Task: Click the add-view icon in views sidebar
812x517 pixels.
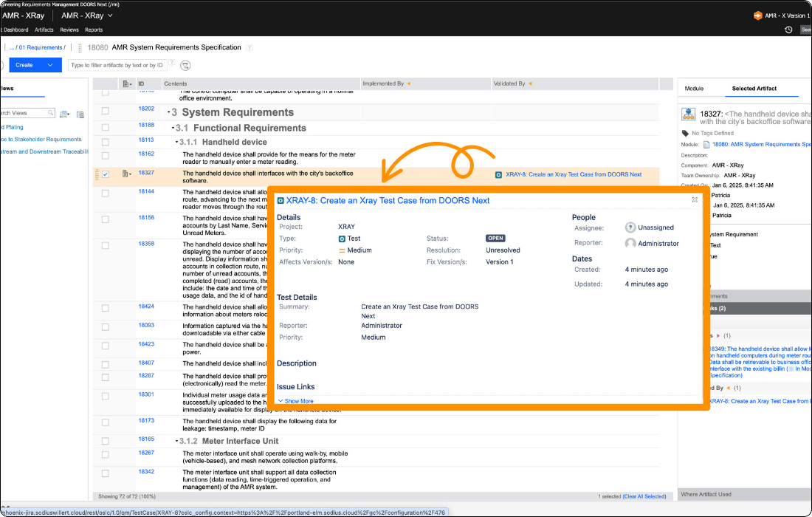Action: (80, 114)
